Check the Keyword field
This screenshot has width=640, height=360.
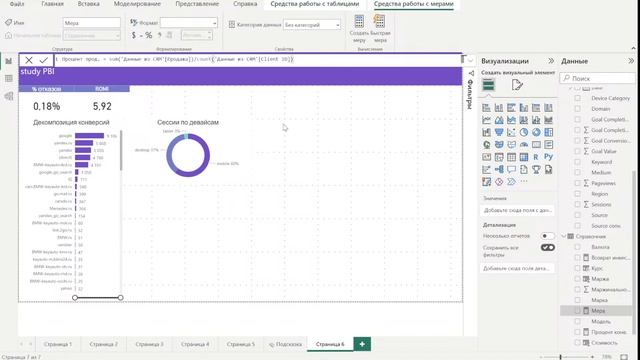(x=578, y=162)
